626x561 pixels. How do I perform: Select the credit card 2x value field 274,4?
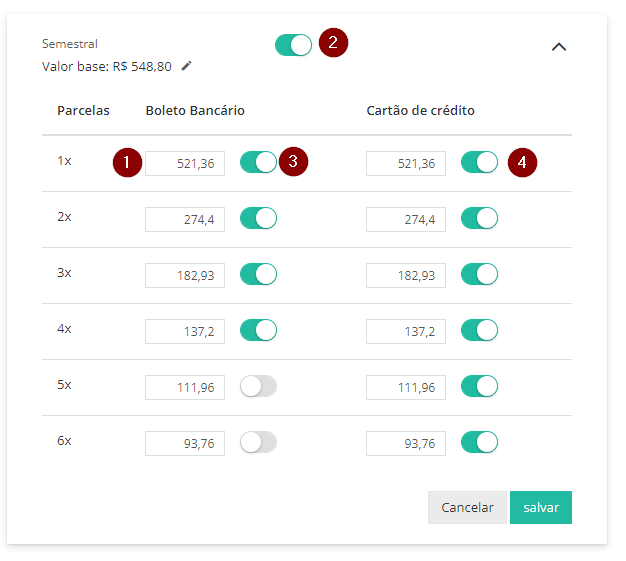(406, 219)
